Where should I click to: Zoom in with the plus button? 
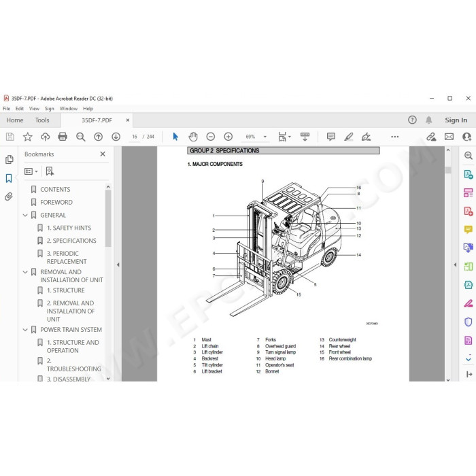[x=228, y=137]
